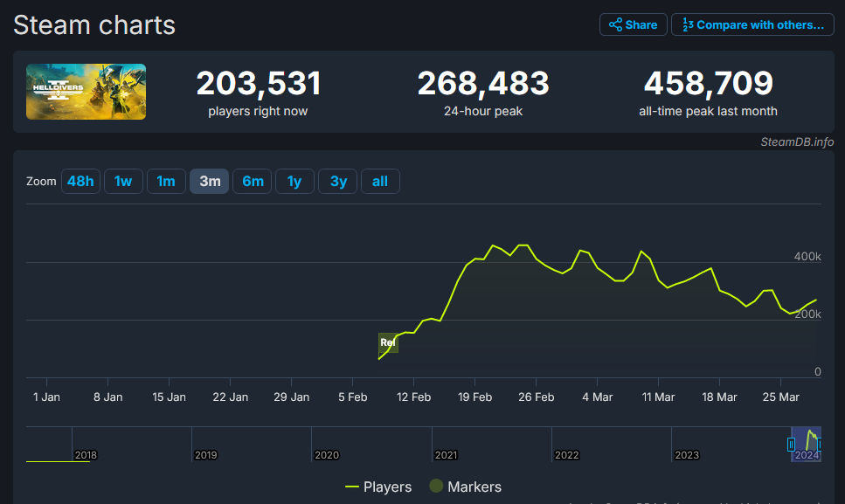The image size is (845, 504).
Task: Click the "25 Mar" x-axis label
Action: click(781, 397)
